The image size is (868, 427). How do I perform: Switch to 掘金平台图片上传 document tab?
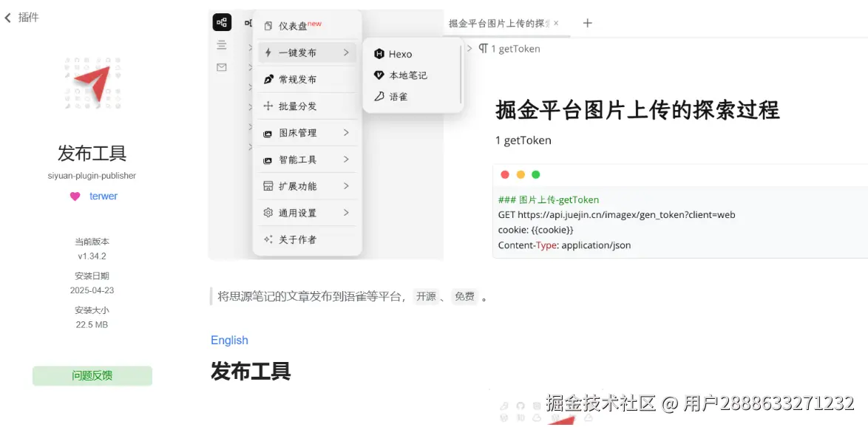[500, 23]
